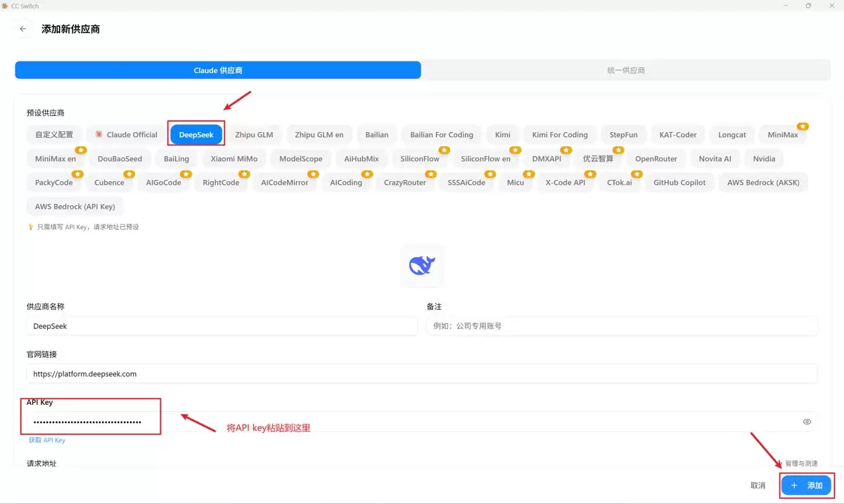Select OpenRouter preset
Viewport: 844px width, 504px height.
(x=656, y=159)
